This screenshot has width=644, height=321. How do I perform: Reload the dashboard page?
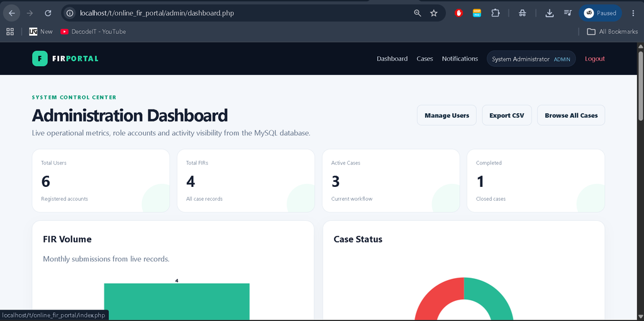48,13
